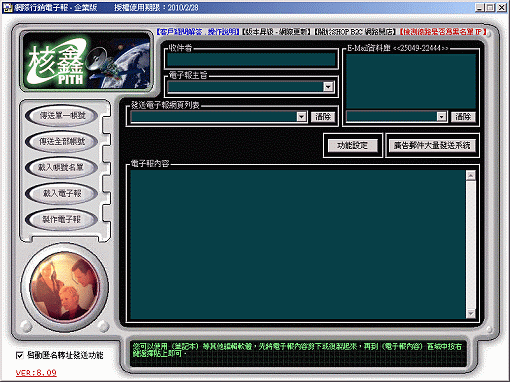Image resolution: width=510 pixels, height=382 pixels.
Task: Click inside the E-Mail資料庫 list box
Action: [411, 81]
